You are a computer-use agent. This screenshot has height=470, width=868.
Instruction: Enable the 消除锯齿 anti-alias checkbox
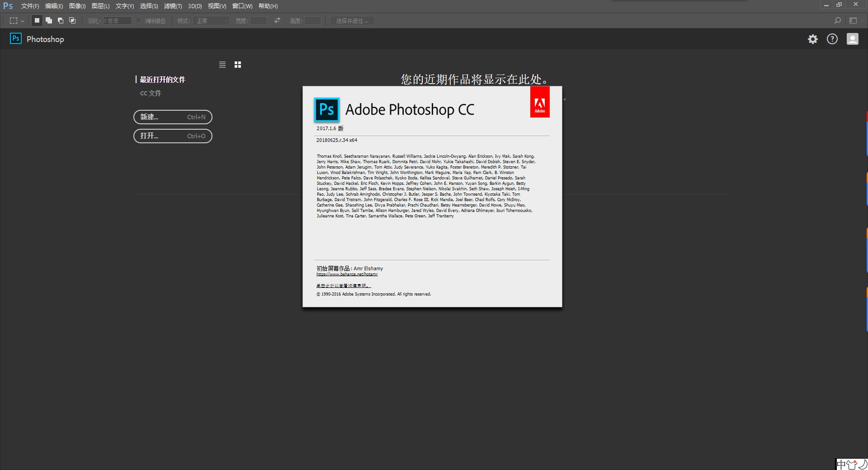138,20
